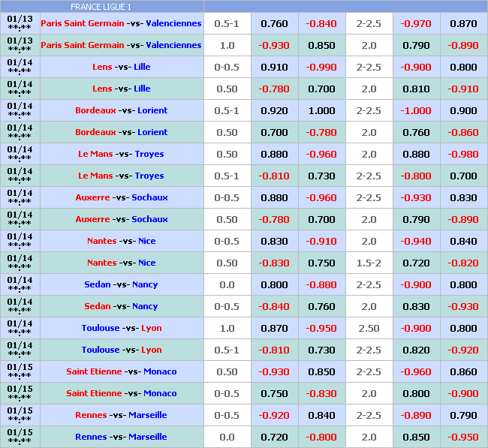Select 0.760 odds for Paris Saint Germain
488x448 pixels.
click(274, 23)
